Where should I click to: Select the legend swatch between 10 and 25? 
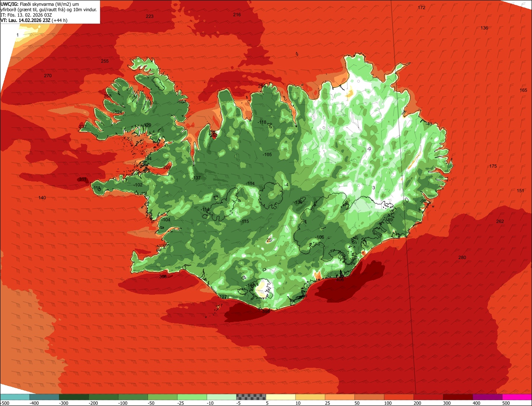(310, 397)
